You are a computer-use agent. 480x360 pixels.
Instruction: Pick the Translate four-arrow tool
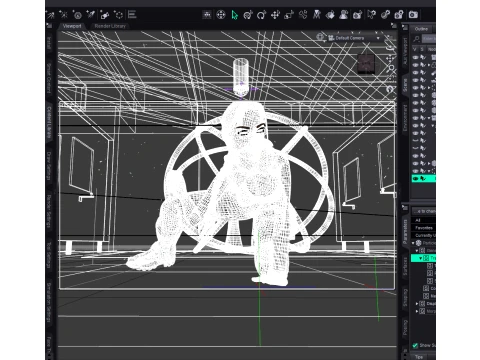click(x=275, y=15)
